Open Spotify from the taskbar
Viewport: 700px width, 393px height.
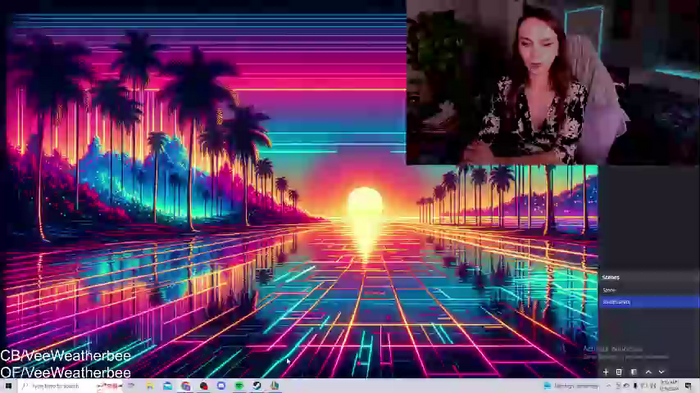tap(239, 386)
